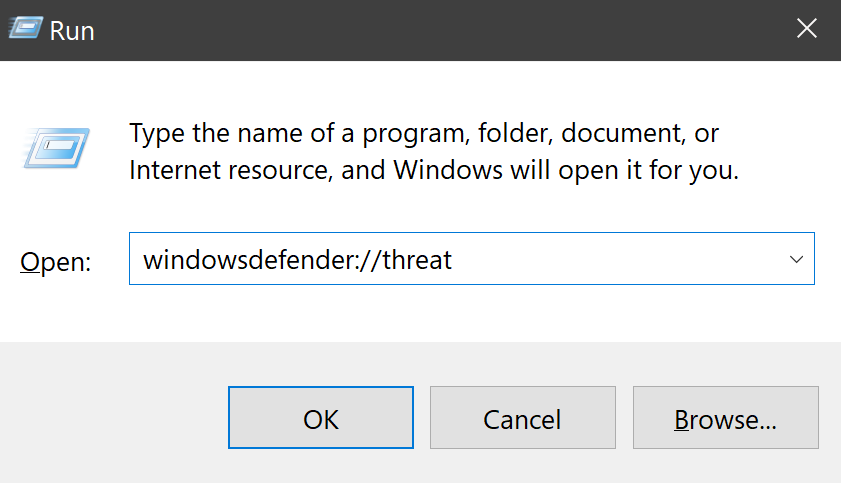Click the gray footer area left of OK
Screen dimensions: 841x483
pos(110,418)
